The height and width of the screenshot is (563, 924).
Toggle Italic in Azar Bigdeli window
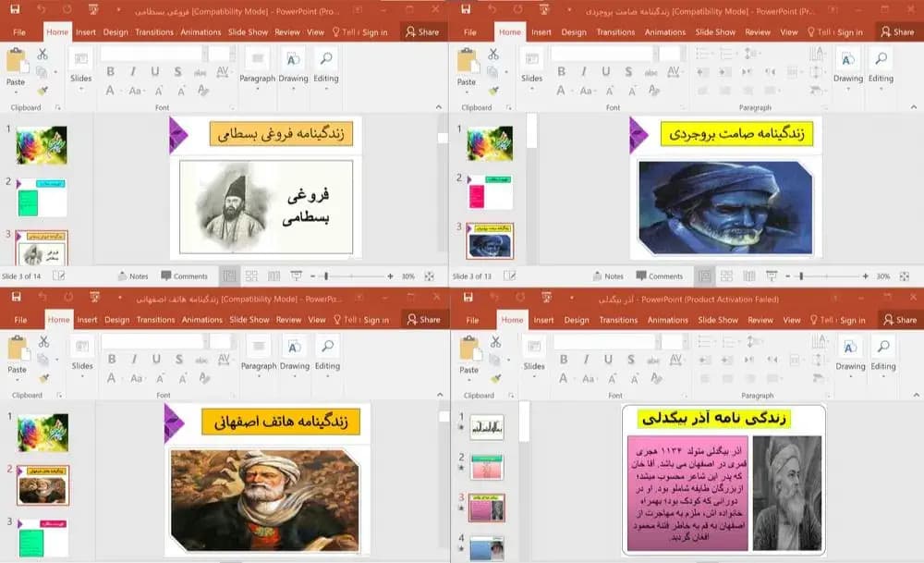click(x=586, y=359)
